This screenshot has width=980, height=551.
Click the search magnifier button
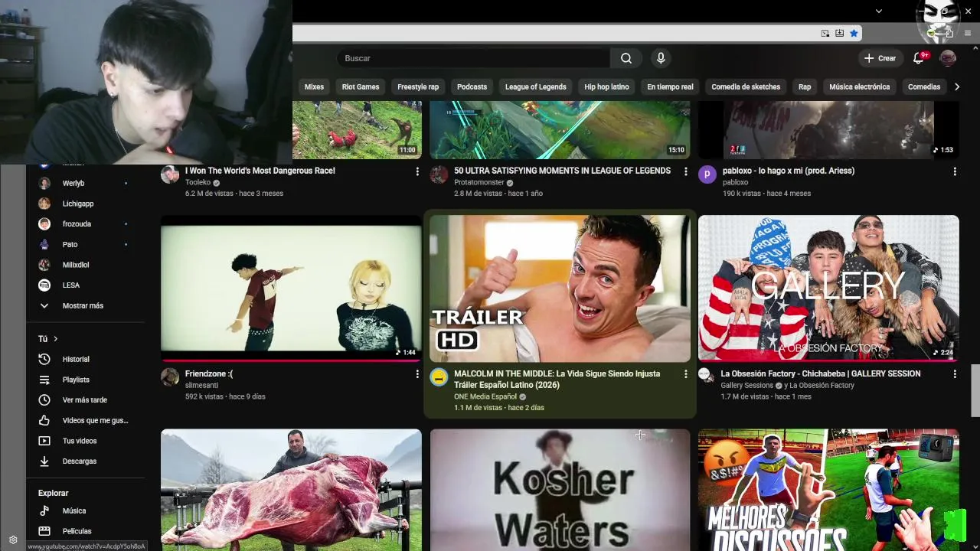coord(626,58)
